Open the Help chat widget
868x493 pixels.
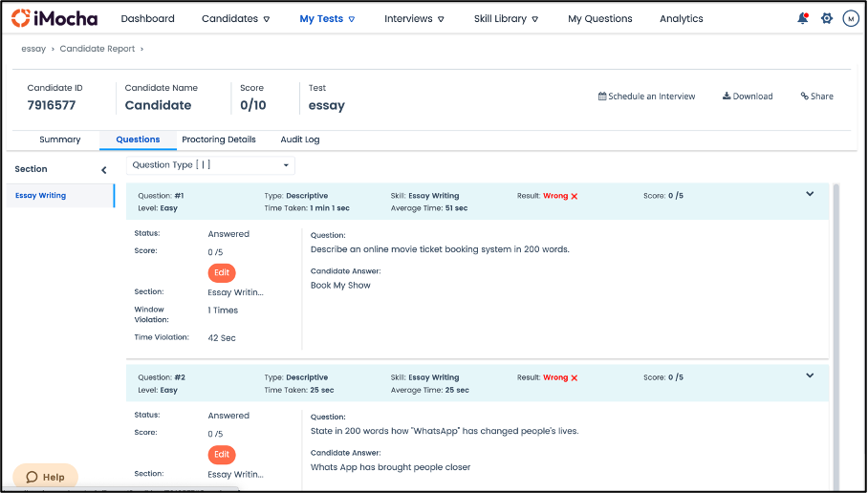pos(45,477)
